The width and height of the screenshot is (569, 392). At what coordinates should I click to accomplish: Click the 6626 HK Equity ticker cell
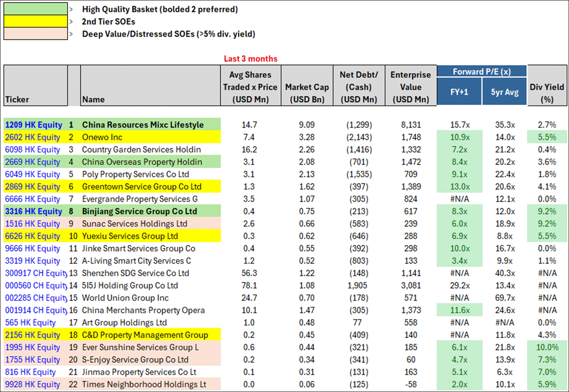coord(36,236)
